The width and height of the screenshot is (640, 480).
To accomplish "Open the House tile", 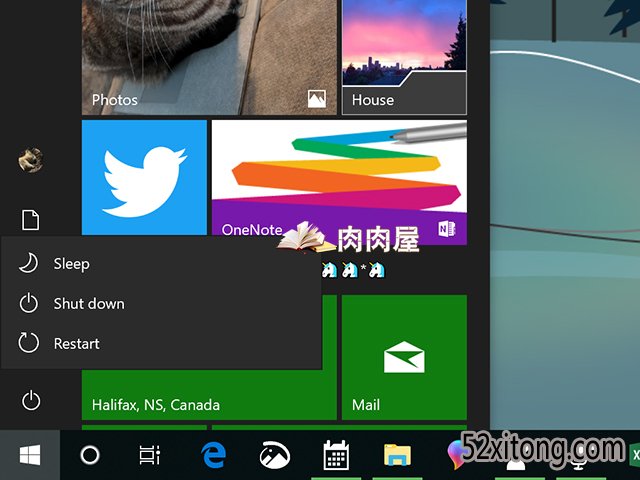I will (x=404, y=57).
